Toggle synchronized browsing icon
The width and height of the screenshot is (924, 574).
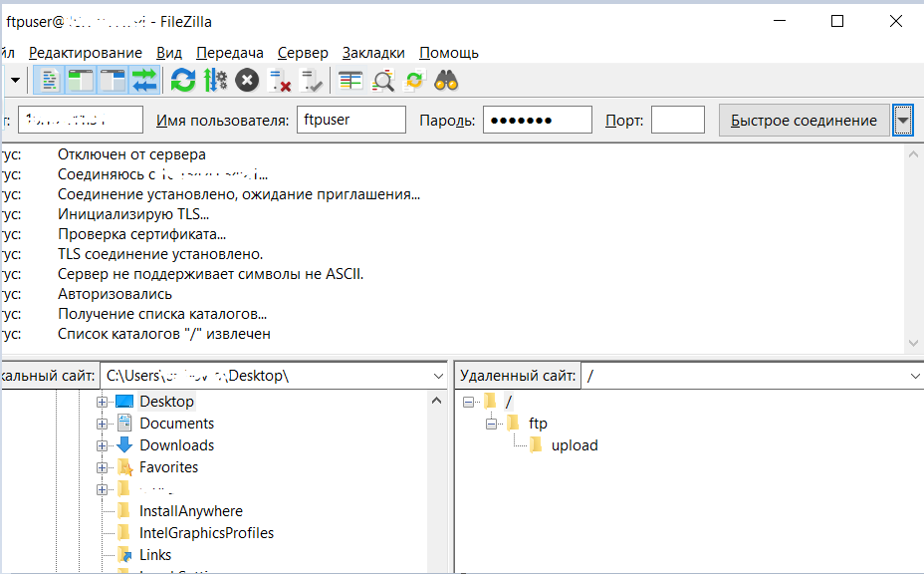(414, 80)
